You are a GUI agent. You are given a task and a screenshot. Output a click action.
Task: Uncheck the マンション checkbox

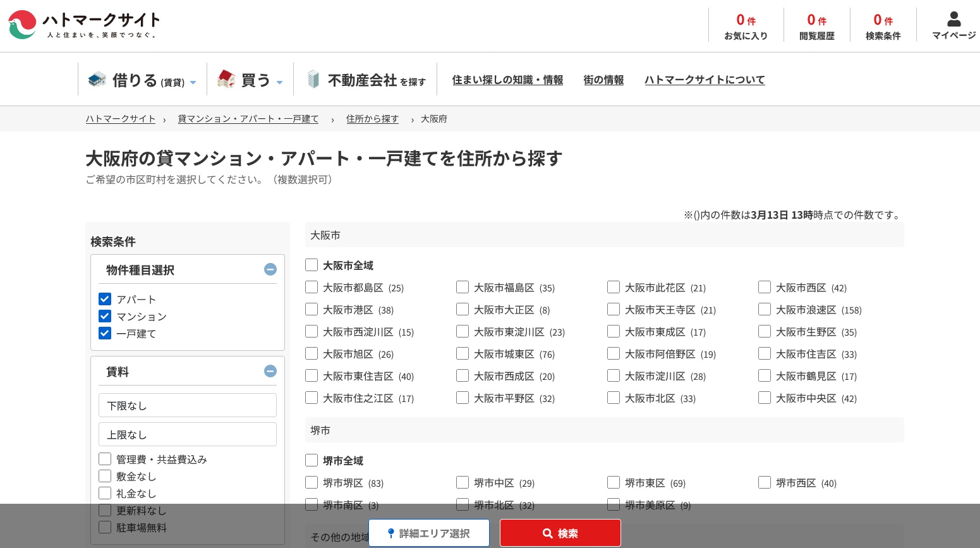tap(104, 316)
